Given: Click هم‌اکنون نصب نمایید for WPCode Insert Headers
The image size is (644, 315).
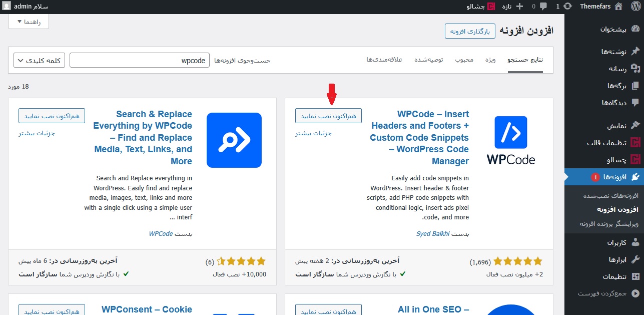Looking at the screenshot, I should tap(328, 116).
